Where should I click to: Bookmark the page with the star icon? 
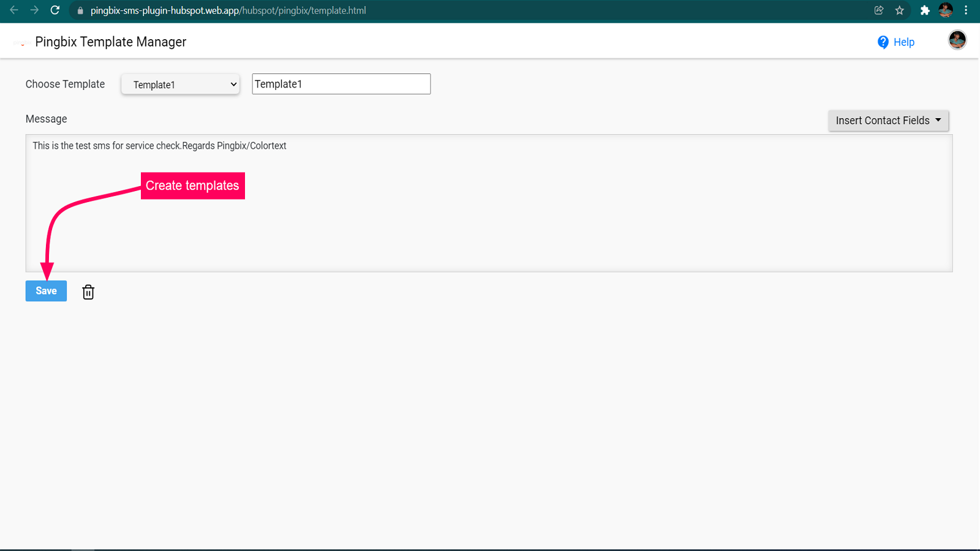coord(900,10)
